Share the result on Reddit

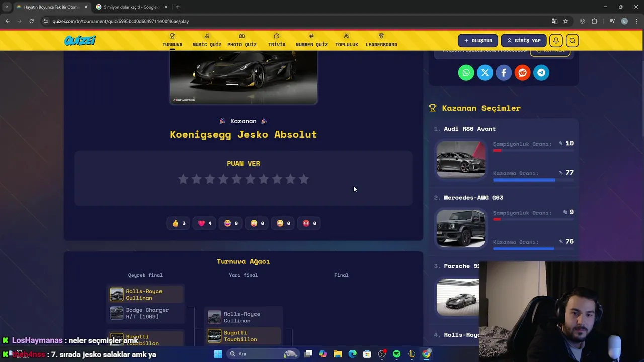coord(522,73)
